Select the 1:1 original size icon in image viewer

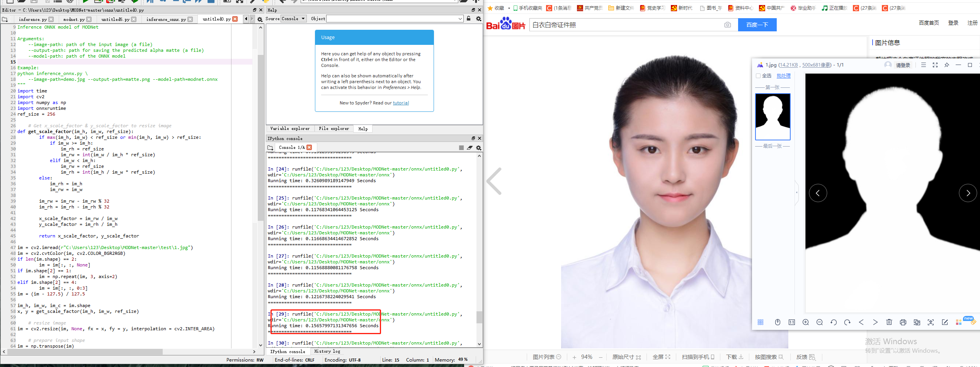click(791, 322)
